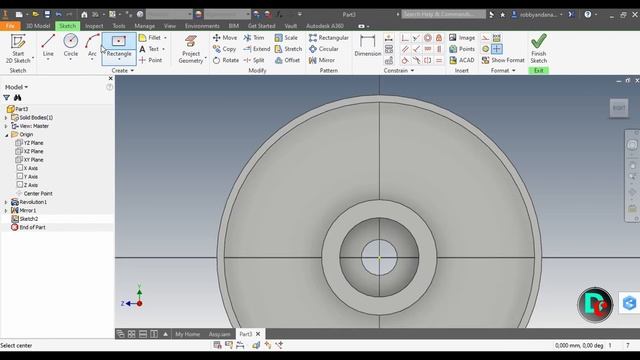The height and width of the screenshot is (360, 640).
Task: Click Rectangular pattern tool
Action: (329, 38)
